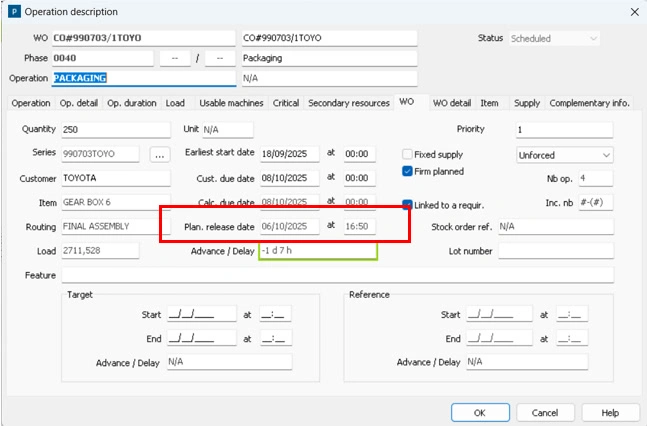Image resolution: width=647 pixels, height=426 pixels.
Task: Select the Usable machines tab
Action: click(231, 103)
